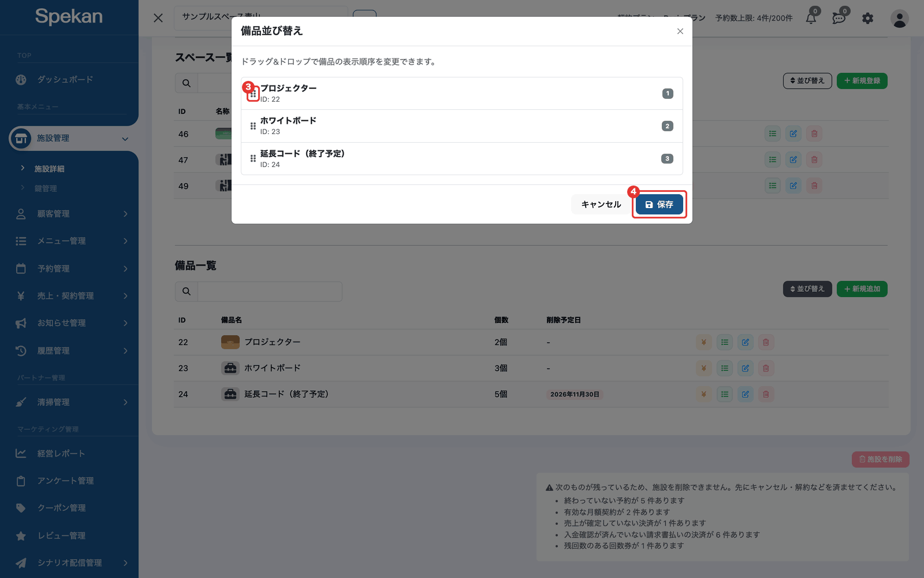The height and width of the screenshot is (578, 924).
Task: Click the drag handle next to プロジェクター
Action: [253, 94]
